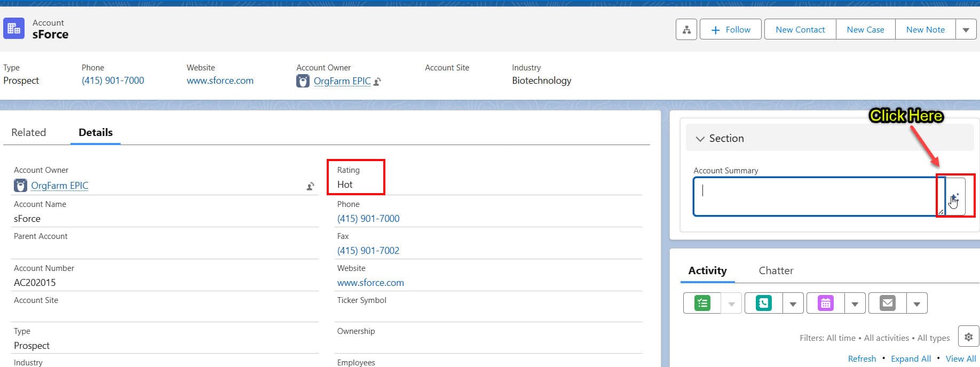Image resolution: width=980 pixels, height=367 pixels.
Task: Click the New Event calendar icon
Action: click(826, 304)
